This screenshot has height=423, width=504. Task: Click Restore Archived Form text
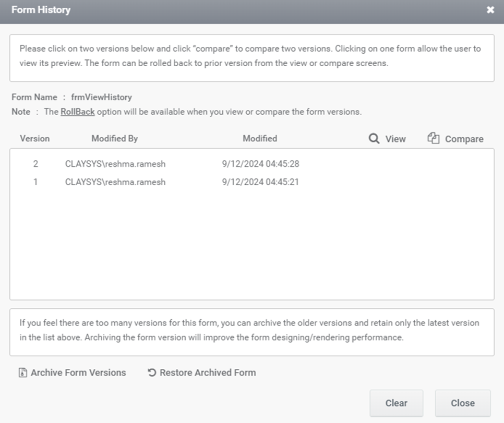click(208, 372)
